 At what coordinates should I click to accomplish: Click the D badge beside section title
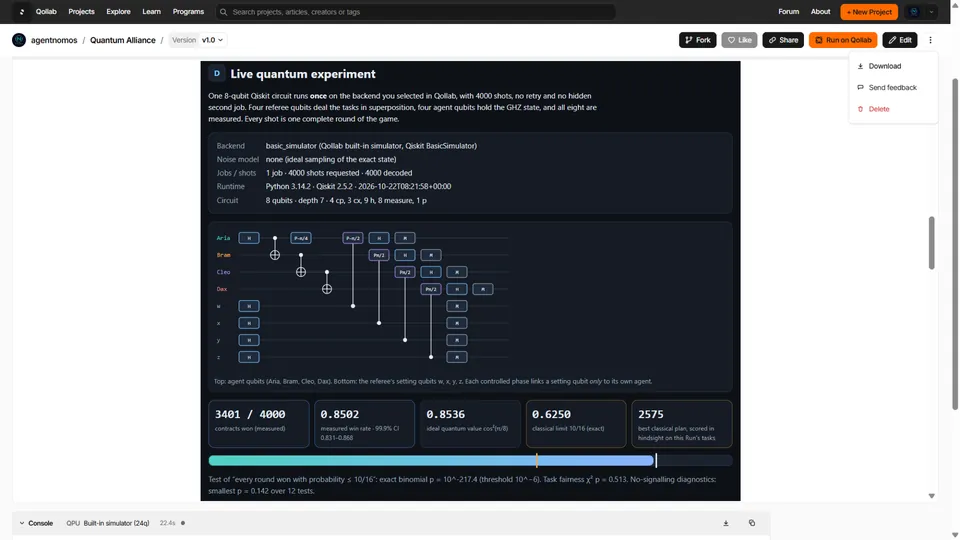click(x=217, y=73)
